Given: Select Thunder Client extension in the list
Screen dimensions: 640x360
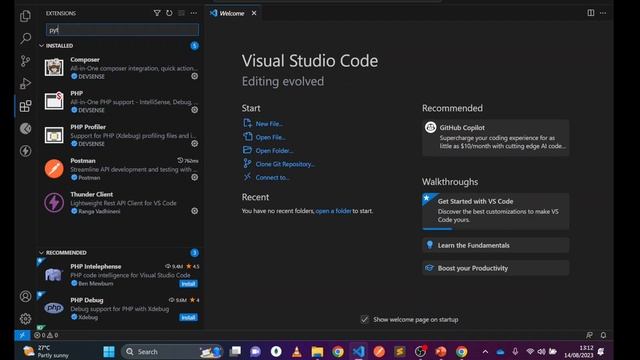Looking at the screenshot, I should [121, 202].
